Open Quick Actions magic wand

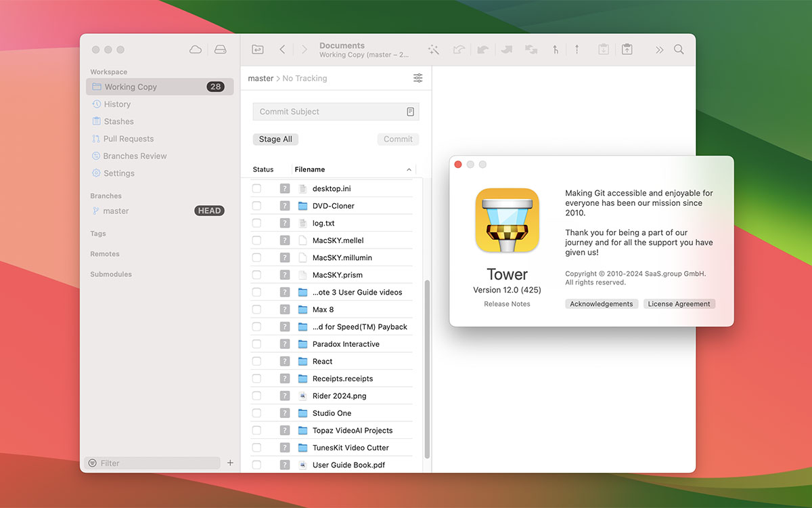[x=434, y=49]
